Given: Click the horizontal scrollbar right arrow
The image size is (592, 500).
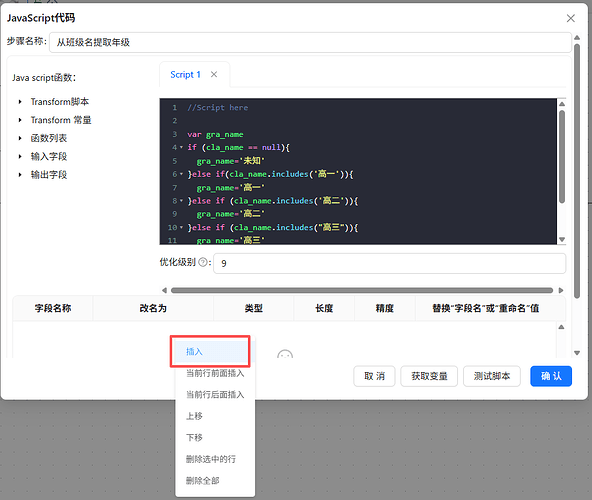Looking at the screenshot, I should click(x=561, y=290).
